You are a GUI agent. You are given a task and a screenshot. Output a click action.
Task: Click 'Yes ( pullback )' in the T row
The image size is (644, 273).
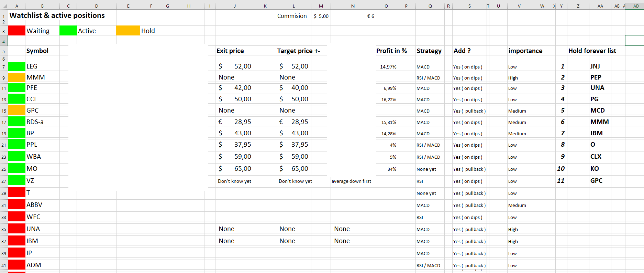(x=469, y=193)
